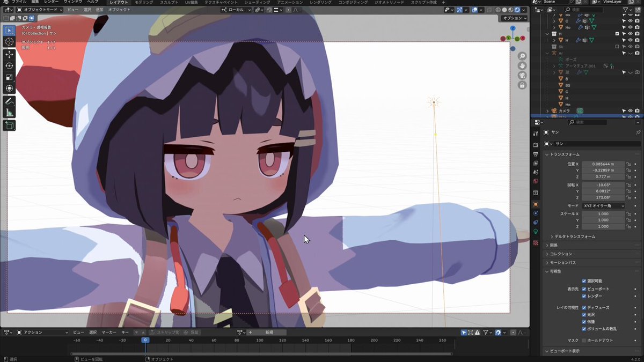Open the Object Data (light) properties tab
This screenshot has width=644, height=362.
(536, 232)
